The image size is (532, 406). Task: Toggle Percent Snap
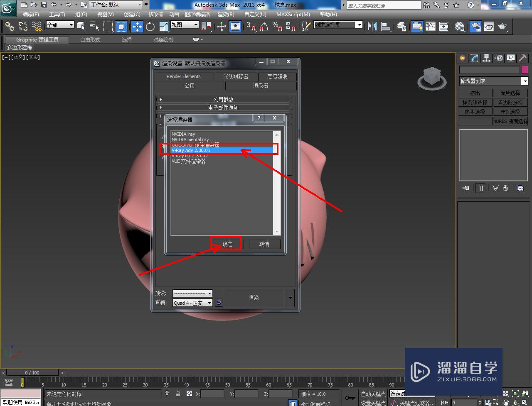[x=277, y=27]
